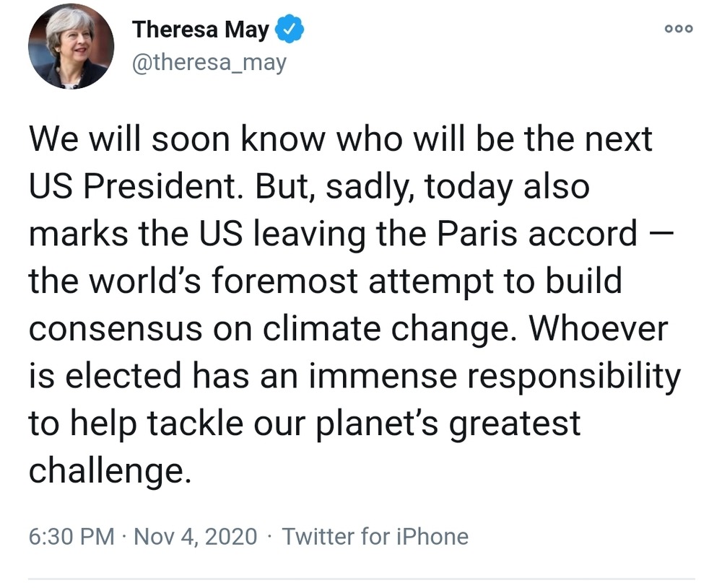The height and width of the screenshot is (588, 722).
Task: Click the divider line below the timestamp
Action: pyautogui.click(x=361, y=579)
